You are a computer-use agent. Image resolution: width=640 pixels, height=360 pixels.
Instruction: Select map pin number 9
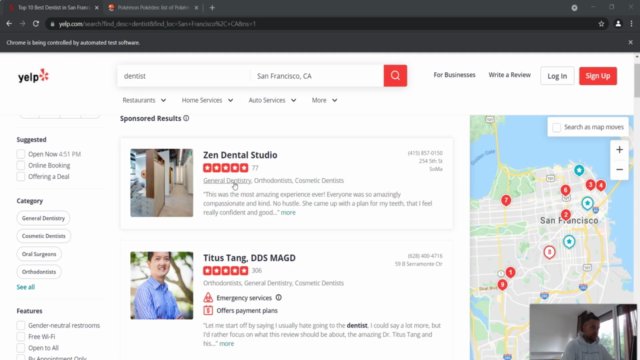[502, 284]
